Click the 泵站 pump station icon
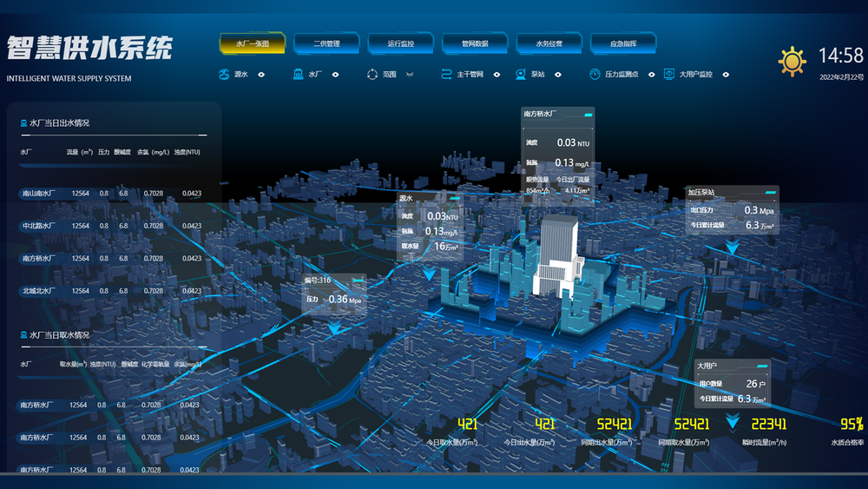The height and width of the screenshot is (489, 868). pos(521,75)
